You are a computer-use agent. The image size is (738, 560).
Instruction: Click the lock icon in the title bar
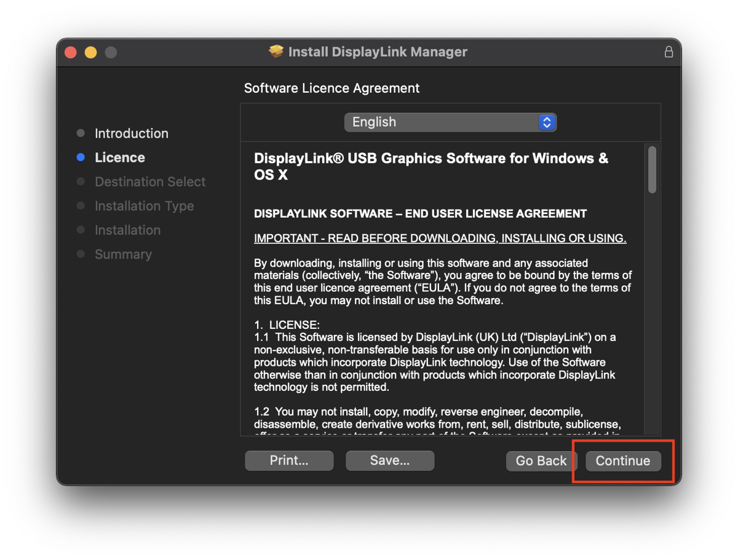point(669,52)
